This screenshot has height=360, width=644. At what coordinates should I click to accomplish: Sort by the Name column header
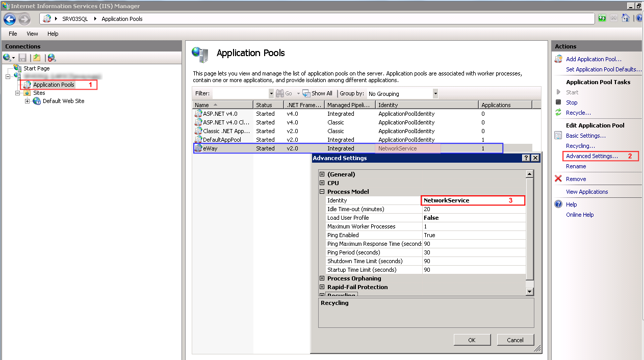coord(223,105)
